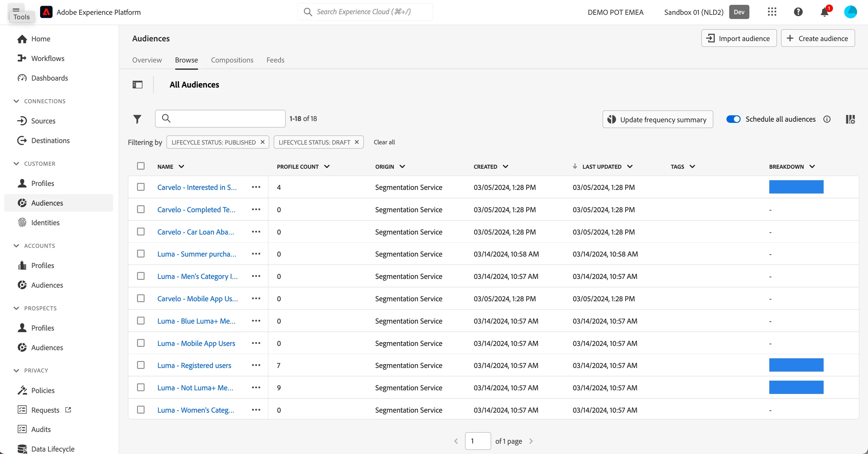Switch to the Feeds tab
The width and height of the screenshot is (868, 454).
(x=275, y=60)
